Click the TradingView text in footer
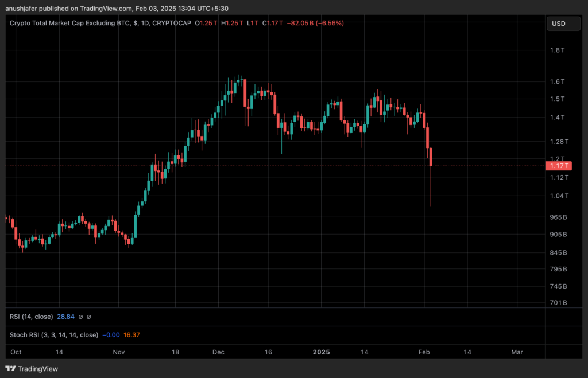The height and width of the screenshot is (378, 588). (x=38, y=369)
